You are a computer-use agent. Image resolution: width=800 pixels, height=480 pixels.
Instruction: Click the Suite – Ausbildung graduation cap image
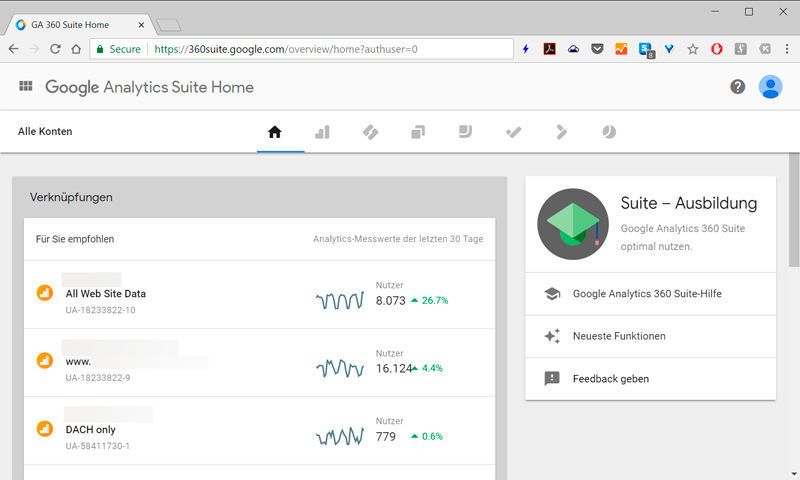pos(573,224)
